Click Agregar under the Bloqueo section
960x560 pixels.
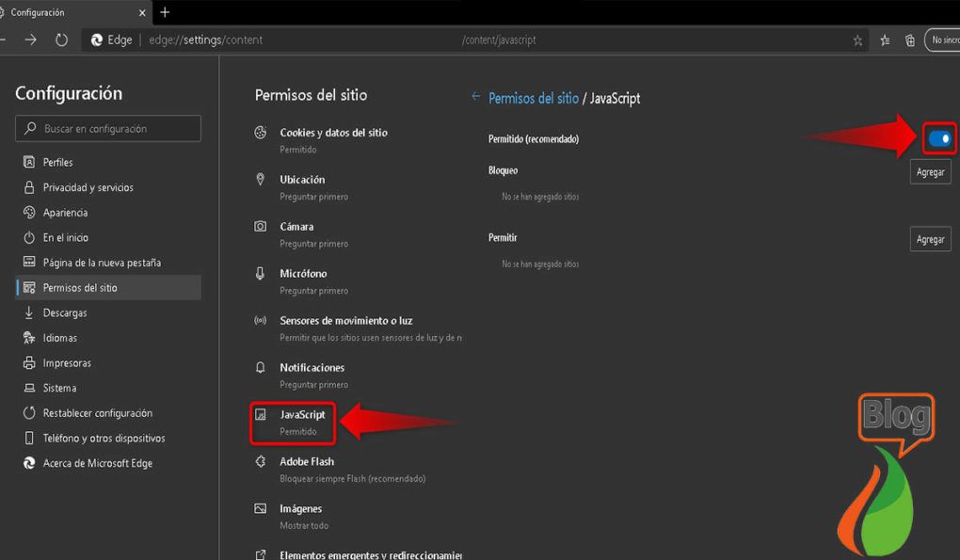[929, 171]
